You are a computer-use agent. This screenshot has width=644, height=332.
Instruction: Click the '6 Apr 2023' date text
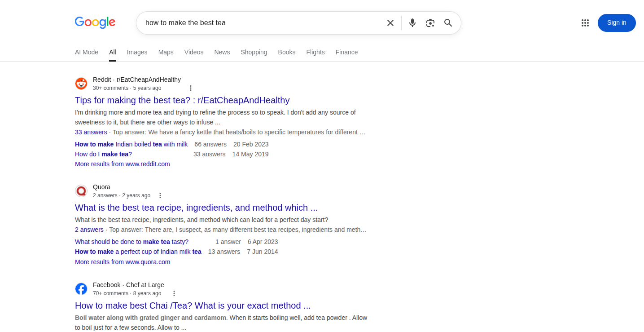[263, 242]
